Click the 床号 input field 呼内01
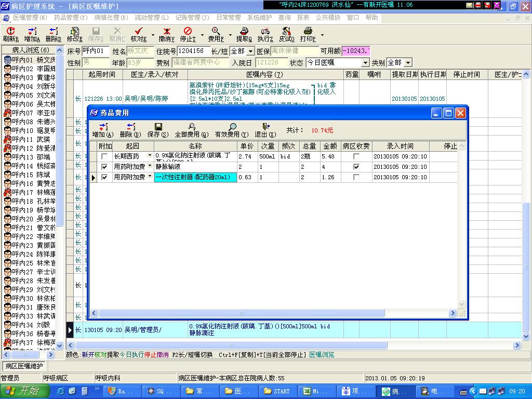This screenshot has width=532, height=399. [x=96, y=51]
